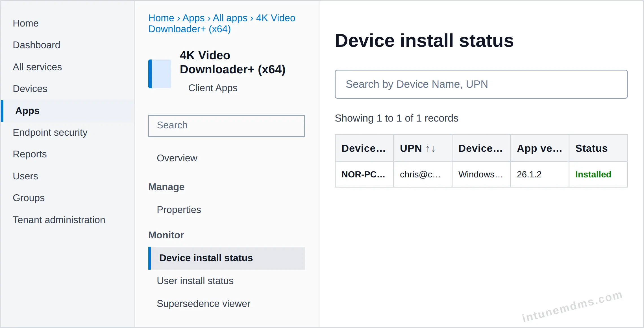Open Properties under Manage
Image resolution: width=644 pixels, height=328 pixels.
click(179, 210)
